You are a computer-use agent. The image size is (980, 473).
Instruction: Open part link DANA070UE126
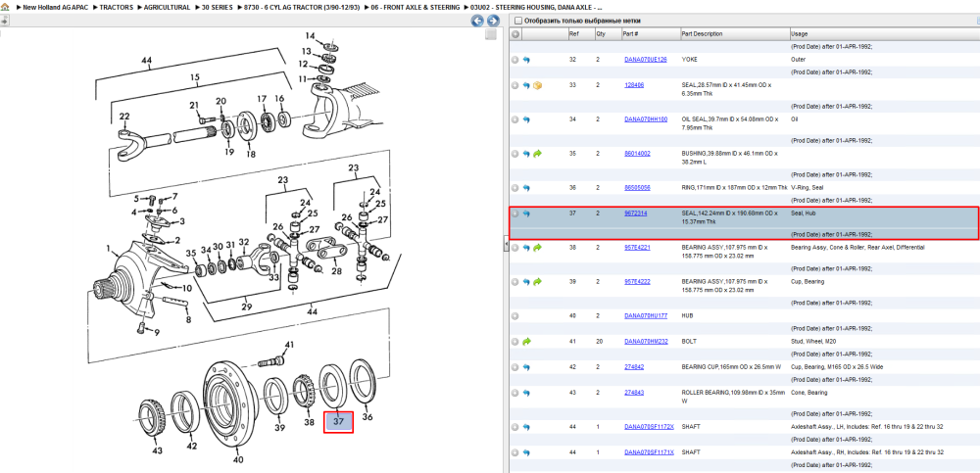click(x=646, y=60)
